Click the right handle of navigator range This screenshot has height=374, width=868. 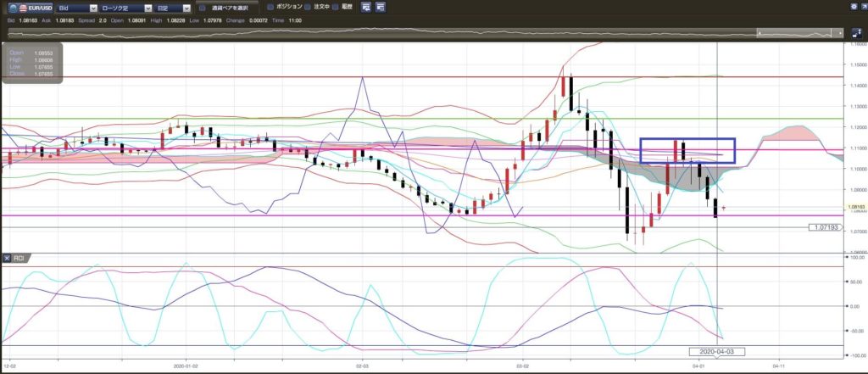coord(842,33)
